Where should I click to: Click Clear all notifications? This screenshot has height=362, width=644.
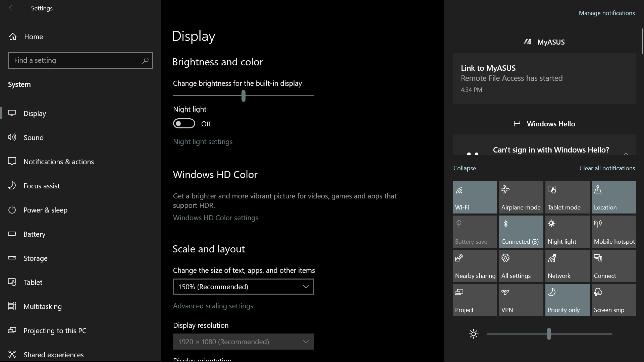(x=607, y=168)
